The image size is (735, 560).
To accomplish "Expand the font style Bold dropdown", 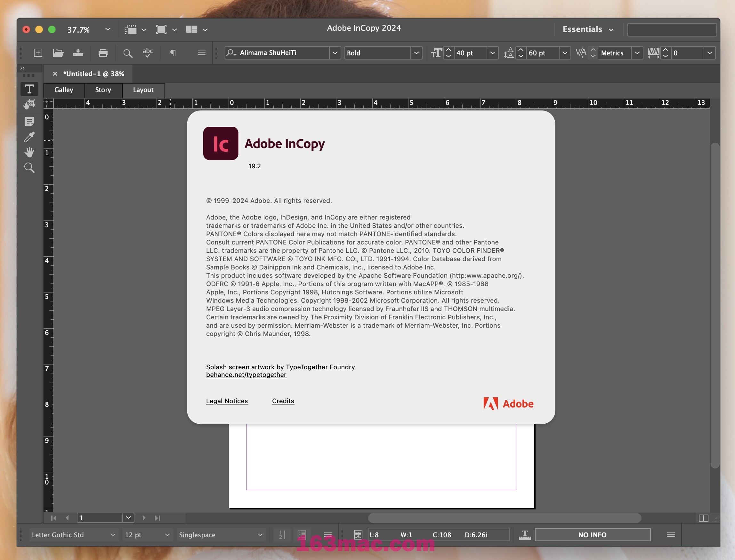I will tap(416, 53).
